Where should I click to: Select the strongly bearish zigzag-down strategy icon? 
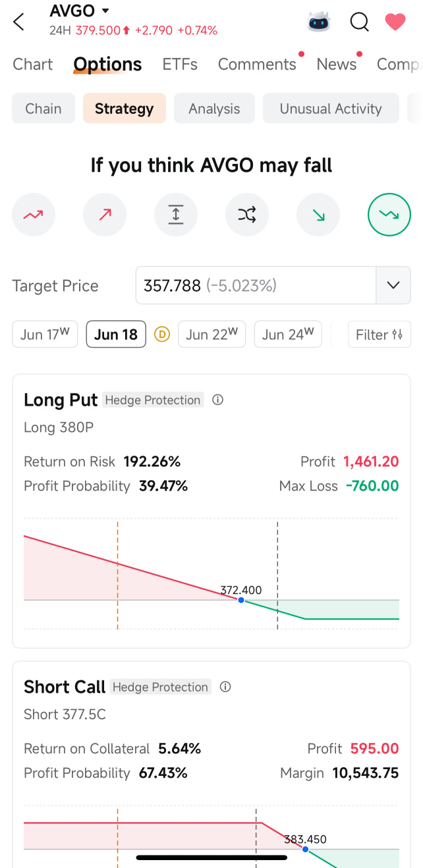click(x=389, y=214)
